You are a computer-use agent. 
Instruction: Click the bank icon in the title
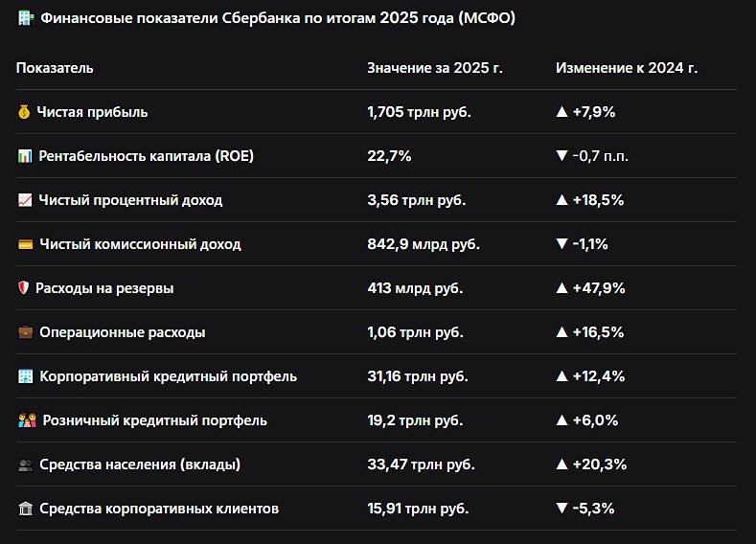click(25, 19)
